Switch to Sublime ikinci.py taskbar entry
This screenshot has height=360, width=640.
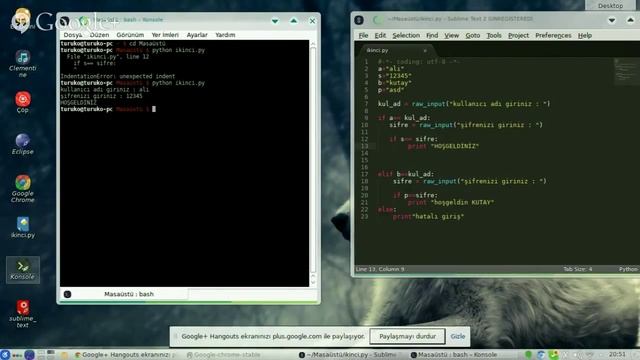[x=347, y=355]
